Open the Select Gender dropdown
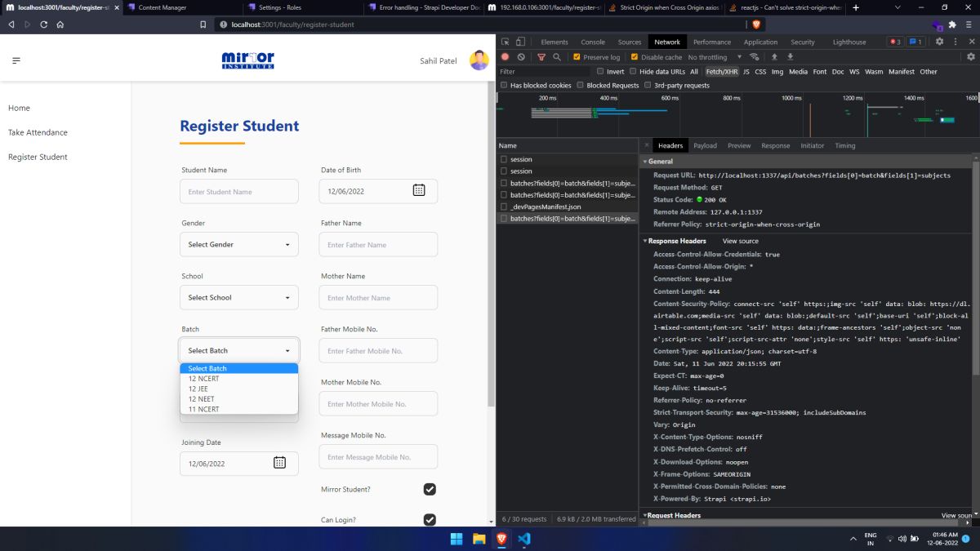The image size is (980, 551). (239, 244)
